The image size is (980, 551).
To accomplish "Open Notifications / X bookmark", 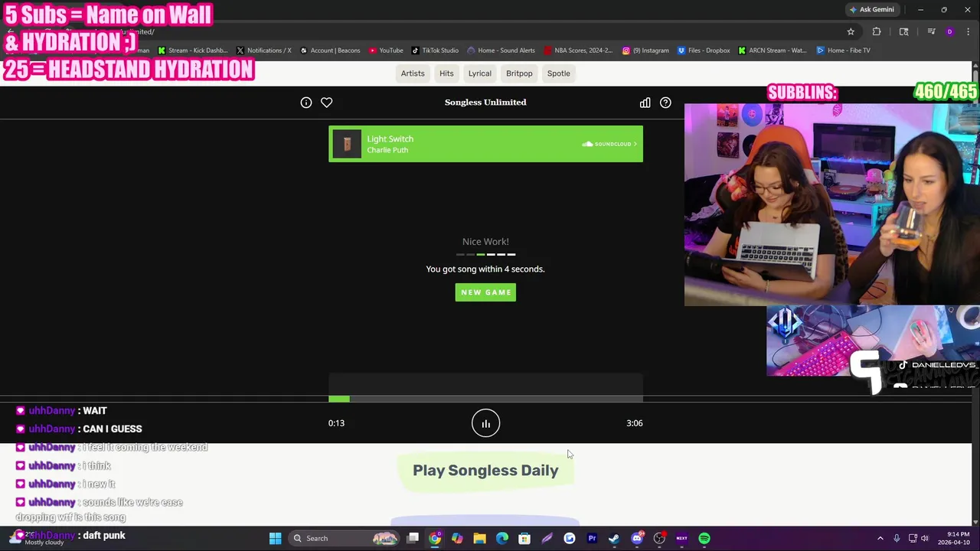I will 263,51.
